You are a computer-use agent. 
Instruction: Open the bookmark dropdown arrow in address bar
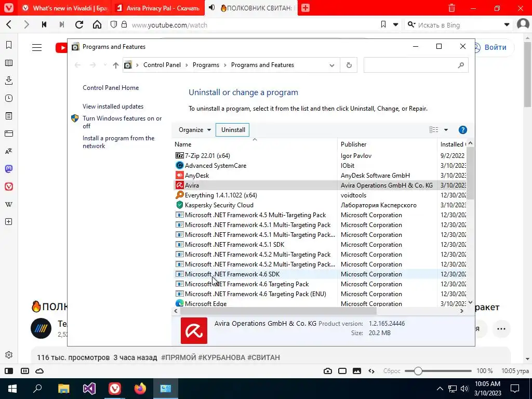tap(395, 24)
